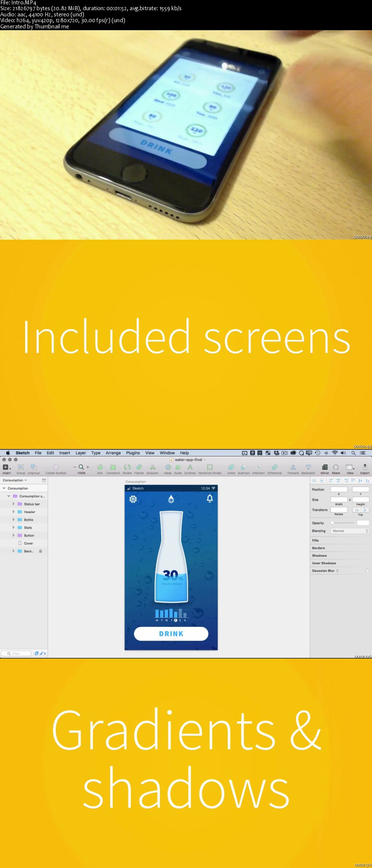The width and height of the screenshot is (372, 868).
Task: Click the Back... layer lock icon
Action: coord(40,551)
